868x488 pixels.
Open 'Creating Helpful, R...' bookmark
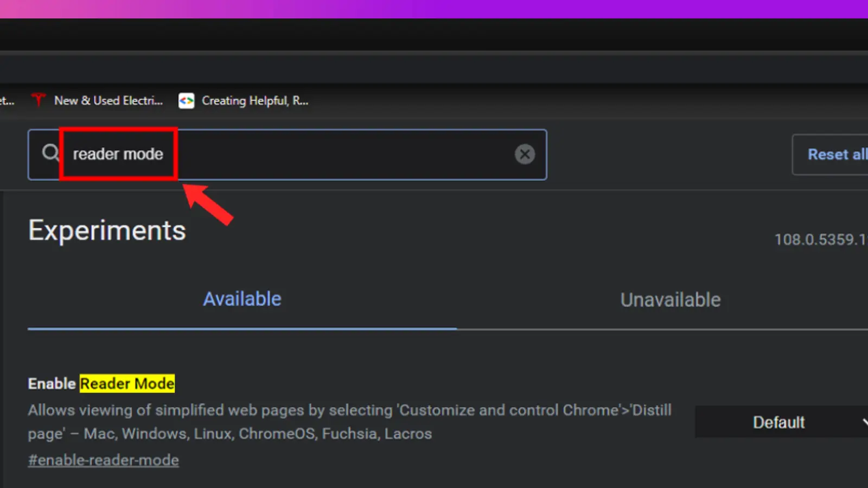(x=255, y=101)
